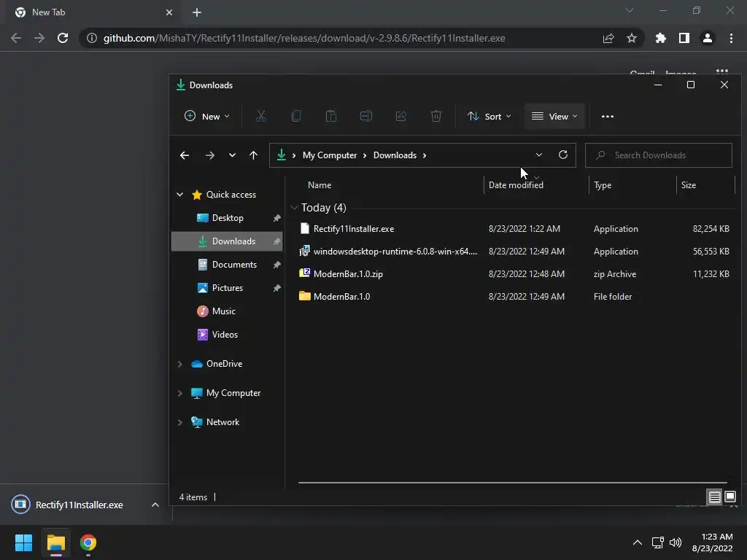Open download item options chevron in Chrome
Screen dimensions: 747x560
coord(155,505)
